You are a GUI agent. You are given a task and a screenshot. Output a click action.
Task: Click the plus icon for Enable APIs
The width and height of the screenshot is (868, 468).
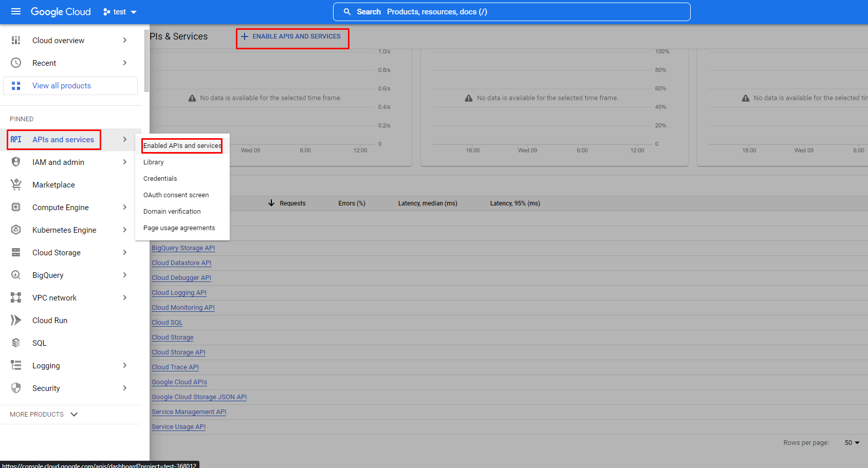point(245,36)
